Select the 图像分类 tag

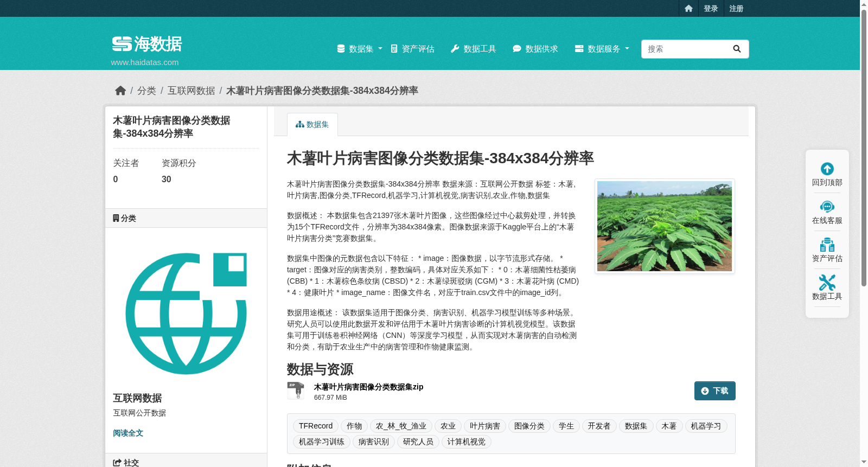(x=529, y=426)
